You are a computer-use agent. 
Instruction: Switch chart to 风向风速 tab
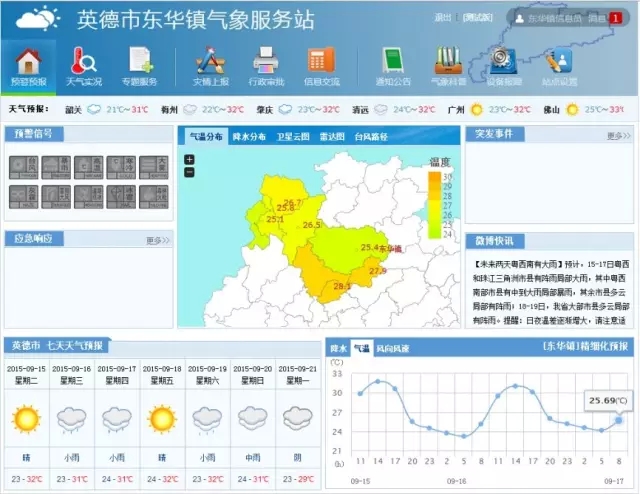pyautogui.click(x=392, y=348)
